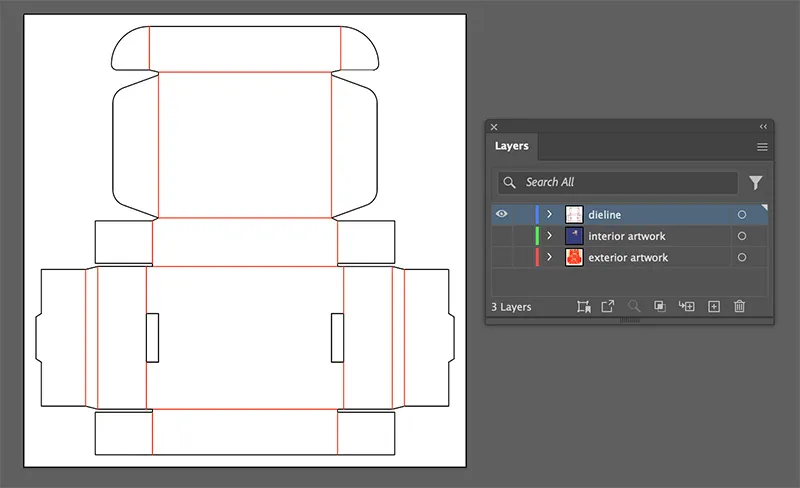Create a new layer with plus icon
This screenshot has width=800, height=488.
click(x=713, y=307)
